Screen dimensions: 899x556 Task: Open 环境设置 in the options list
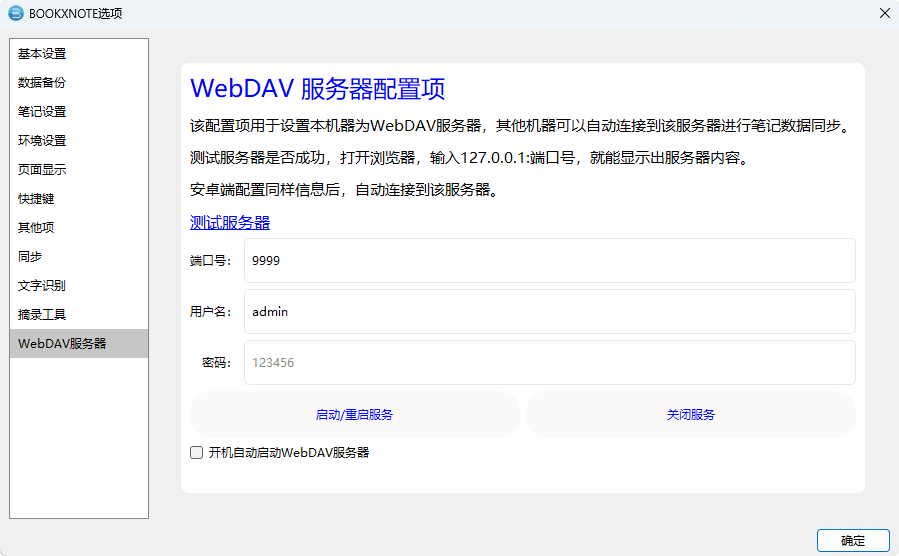point(79,140)
